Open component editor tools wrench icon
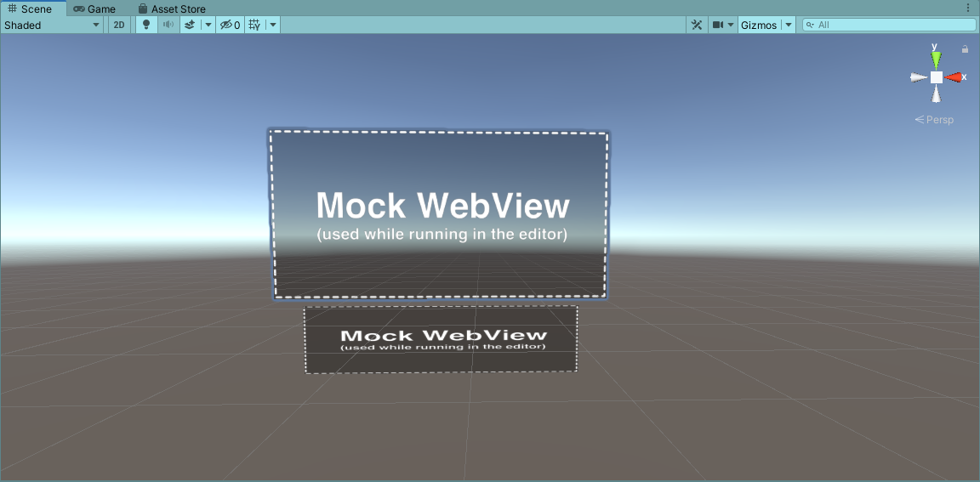The width and height of the screenshot is (980, 482). tap(697, 25)
